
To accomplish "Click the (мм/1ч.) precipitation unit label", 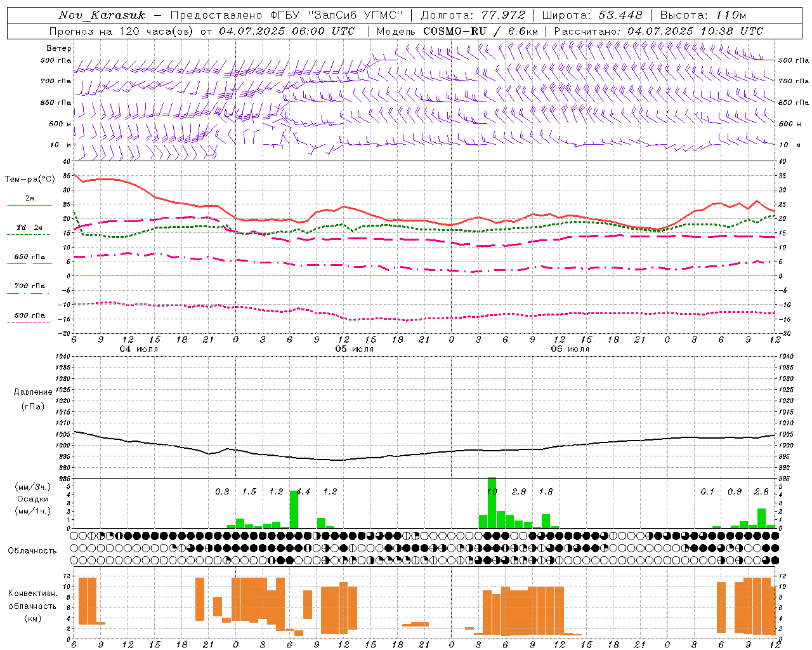I will point(33,510).
